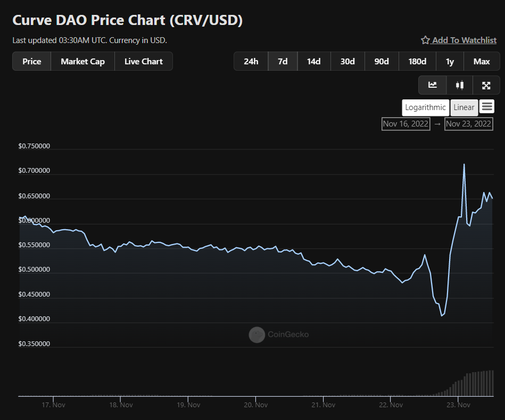Screen dimensions: 505x420
Task: Open the chart hamburger menu
Action: click(x=487, y=106)
